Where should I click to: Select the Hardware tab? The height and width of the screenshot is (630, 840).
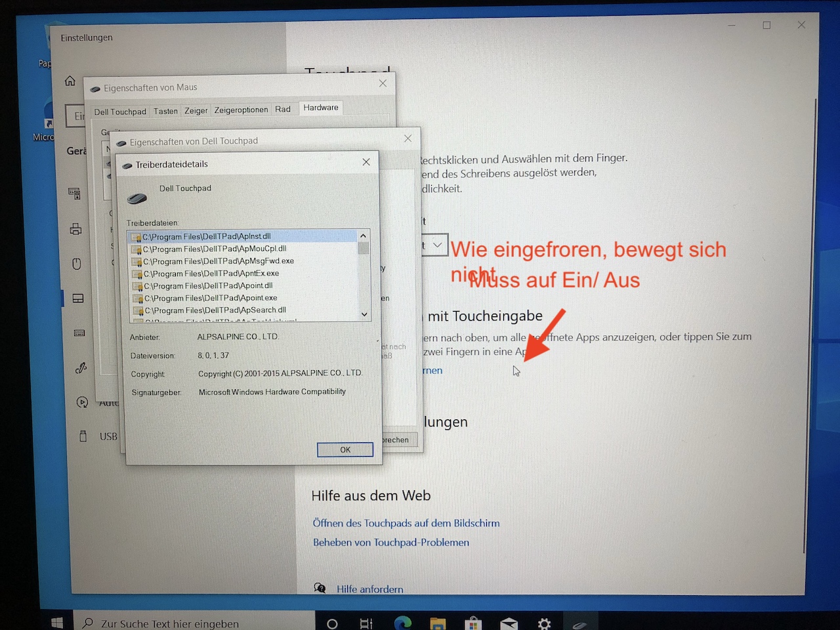click(321, 108)
